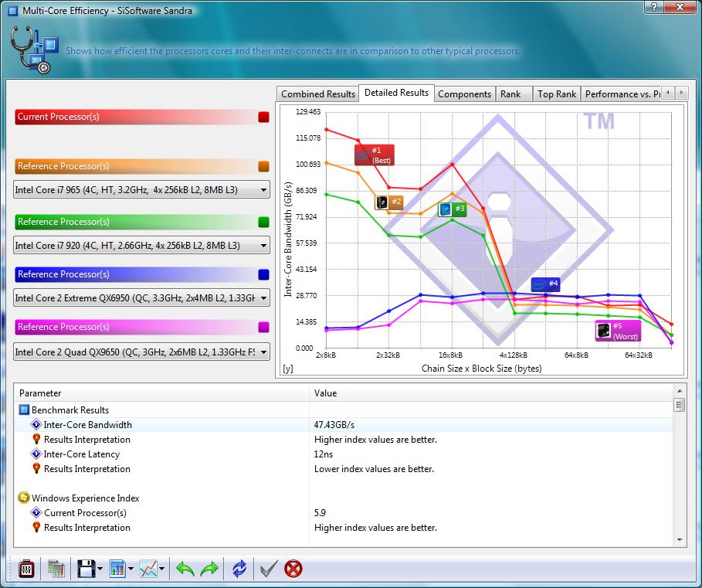Click the magenta reference processor color swatch

coord(263,327)
